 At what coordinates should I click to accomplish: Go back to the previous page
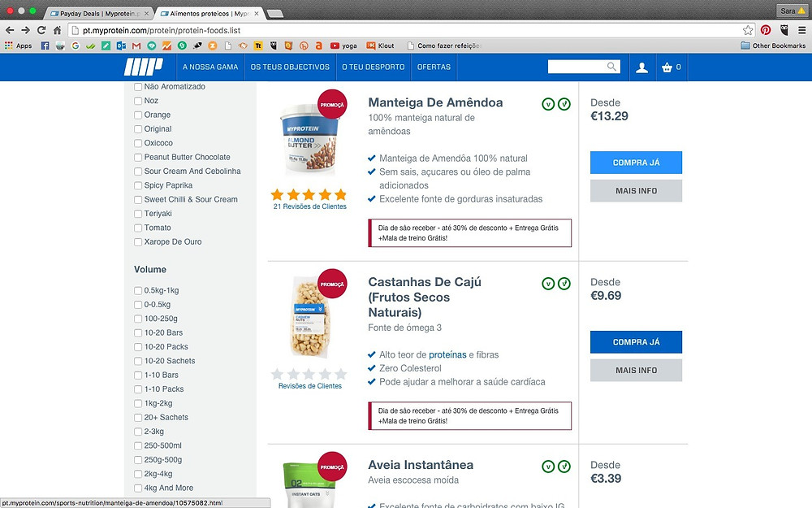[9, 30]
